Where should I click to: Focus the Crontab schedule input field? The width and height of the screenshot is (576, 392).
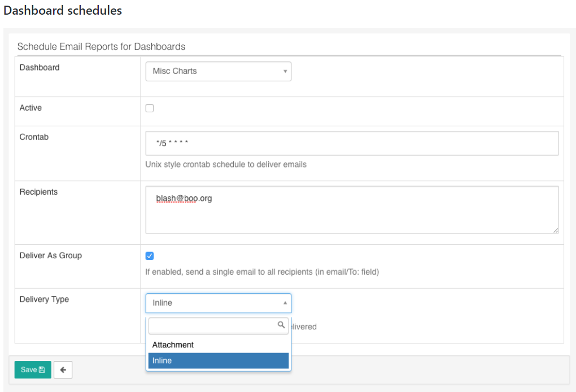pos(352,143)
